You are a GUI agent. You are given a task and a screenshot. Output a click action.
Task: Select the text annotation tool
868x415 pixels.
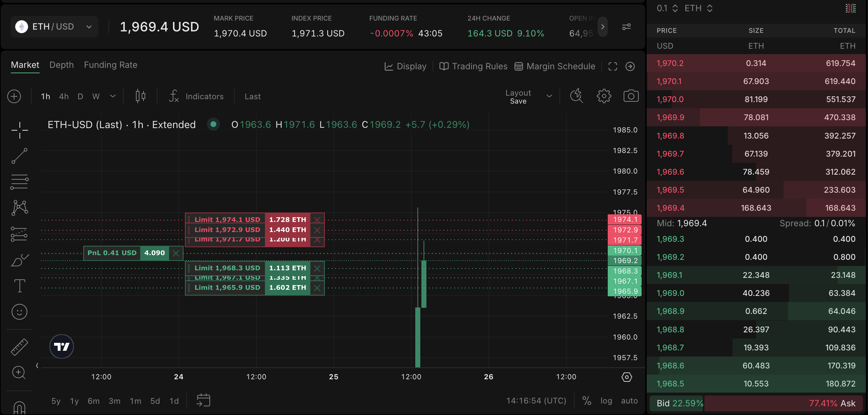(19, 286)
